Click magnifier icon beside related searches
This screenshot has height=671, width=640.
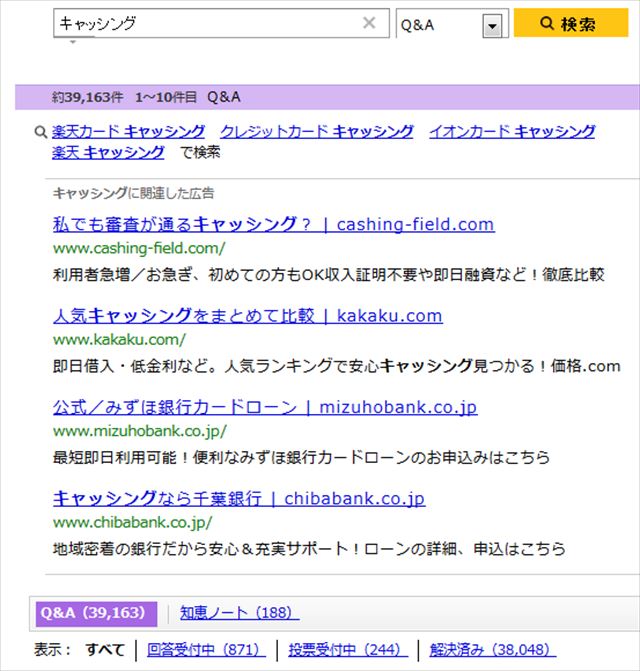tap(40, 132)
